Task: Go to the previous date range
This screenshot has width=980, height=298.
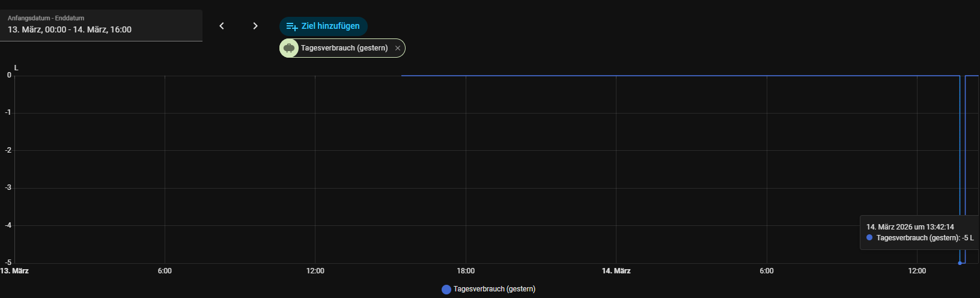Action: 222,26
